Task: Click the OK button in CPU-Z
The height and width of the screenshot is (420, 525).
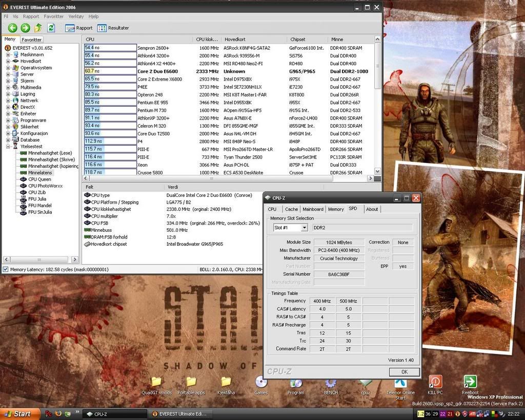Action: pos(405,372)
